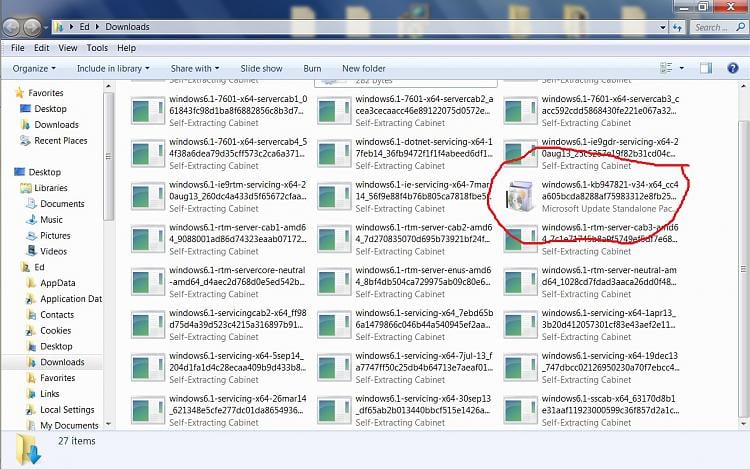Click Ed in the address breadcrumb
750x469 pixels.
point(85,27)
